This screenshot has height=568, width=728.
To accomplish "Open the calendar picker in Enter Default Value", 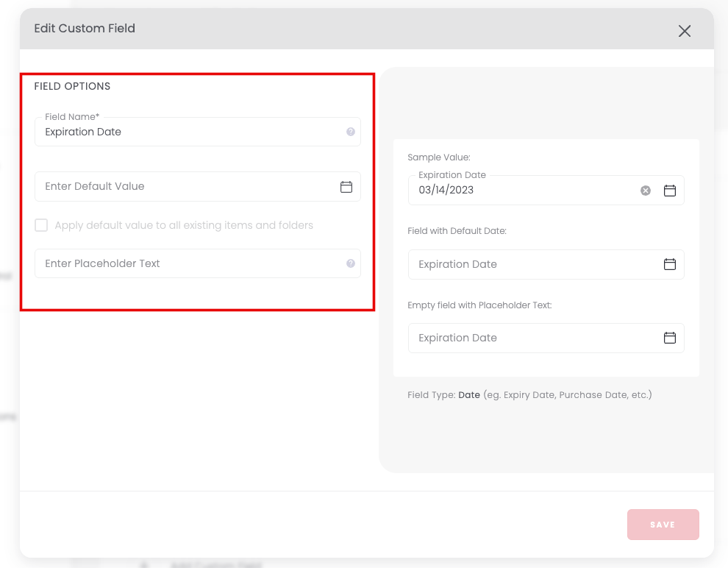I will click(346, 187).
